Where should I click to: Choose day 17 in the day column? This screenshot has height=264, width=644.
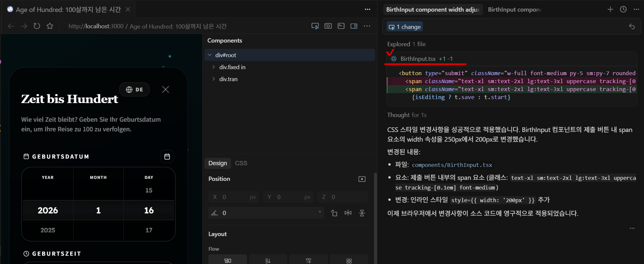(149, 230)
